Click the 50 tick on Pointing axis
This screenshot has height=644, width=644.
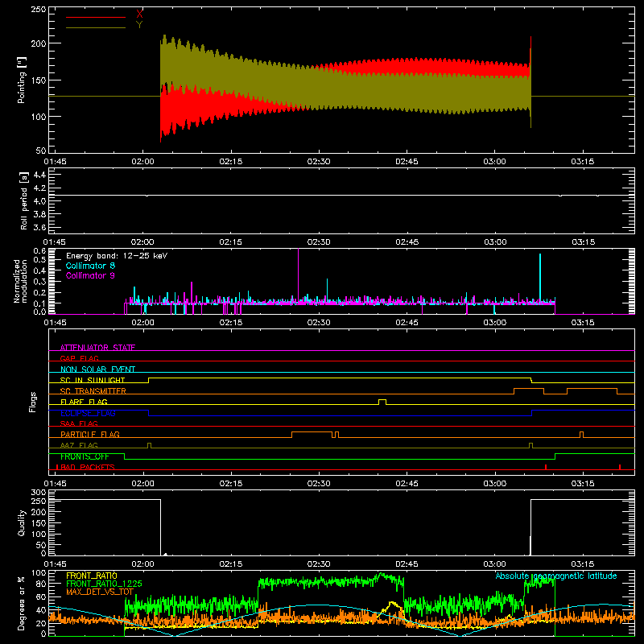(41, 150)
